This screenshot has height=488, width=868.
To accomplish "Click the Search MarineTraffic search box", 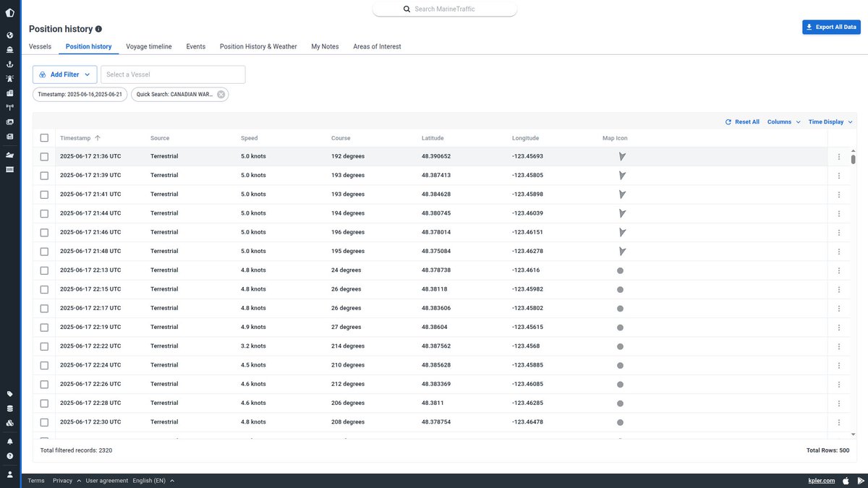I will 445,9.
